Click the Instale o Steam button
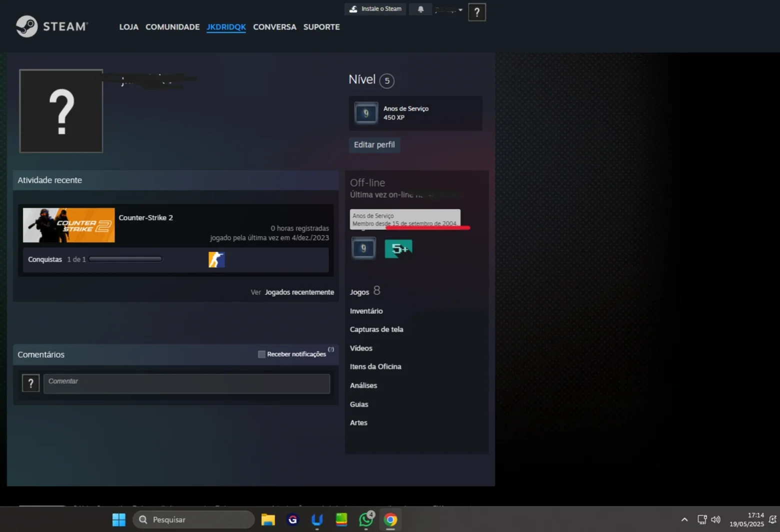This screenshot has width=780, height=532. pyautogui.click(x=375, y=9)
